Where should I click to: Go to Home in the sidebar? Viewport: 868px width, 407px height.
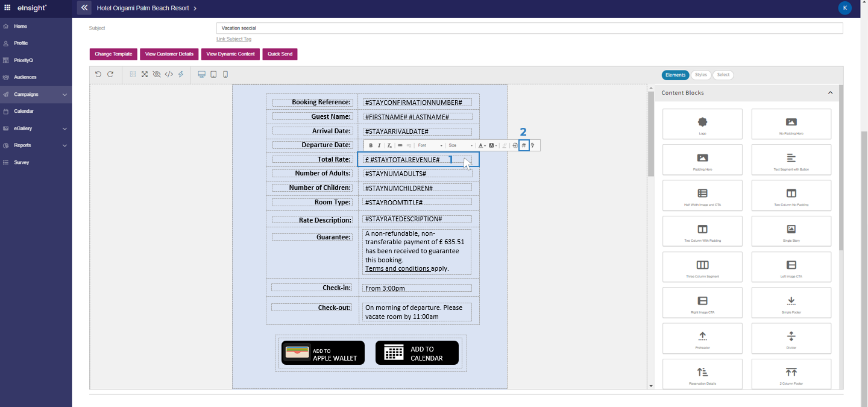coord(36,27)
